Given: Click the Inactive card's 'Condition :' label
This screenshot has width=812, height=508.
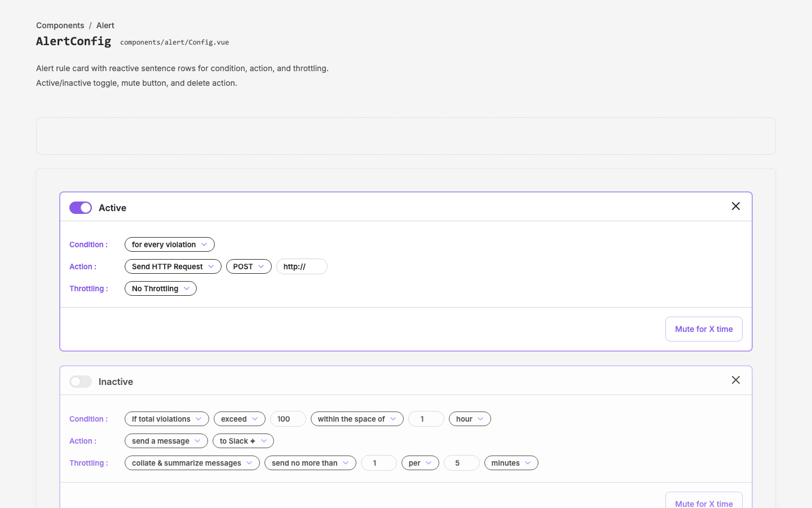Looking at the screenshot, I should [89, 419].
